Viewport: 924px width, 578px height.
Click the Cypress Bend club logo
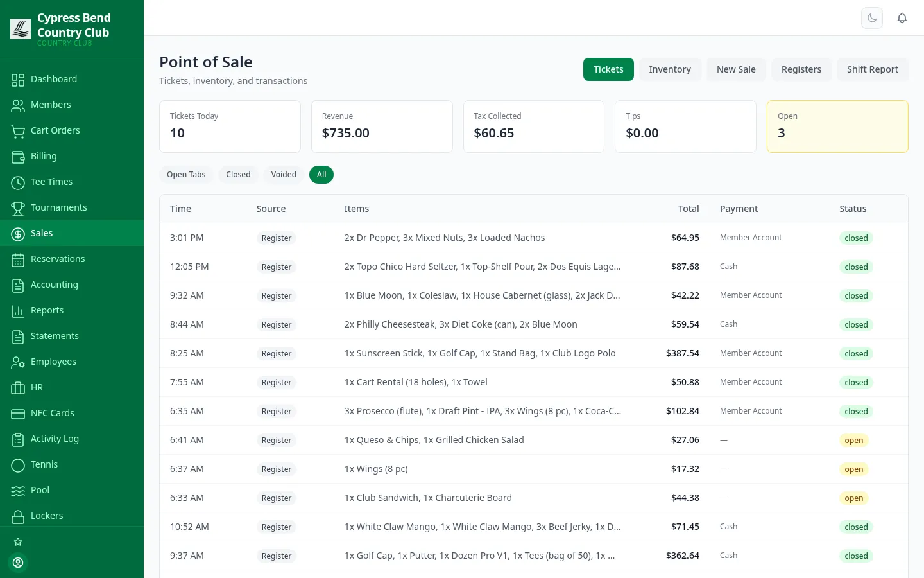[x=21, y=29]
